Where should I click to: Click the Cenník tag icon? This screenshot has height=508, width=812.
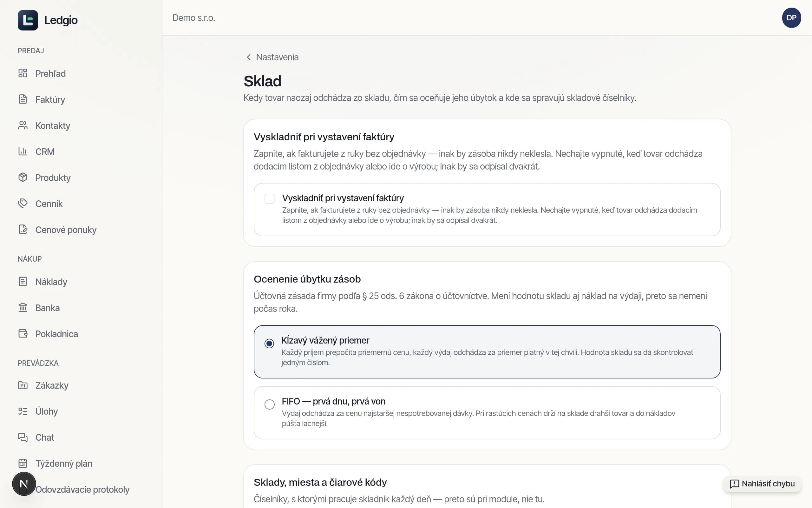tap(23, 203)
